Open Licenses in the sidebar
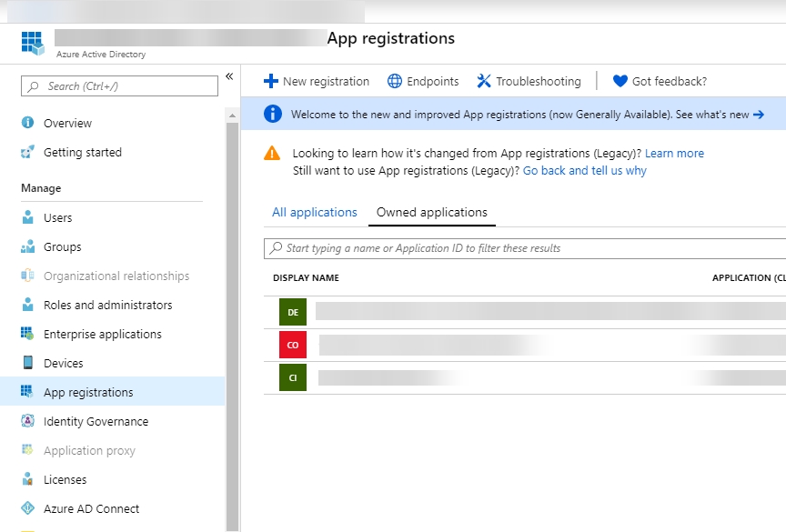The image size is (786, 532). point(65,480)
